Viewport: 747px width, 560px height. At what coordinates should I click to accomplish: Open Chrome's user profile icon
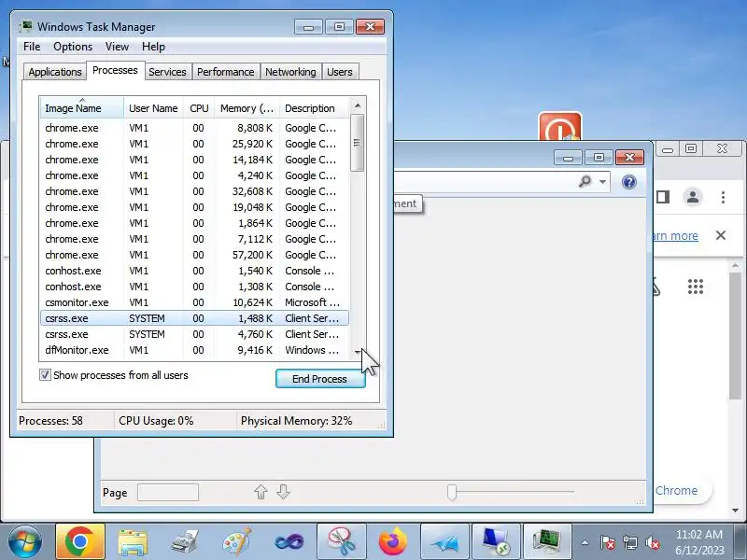pos(693,197)
